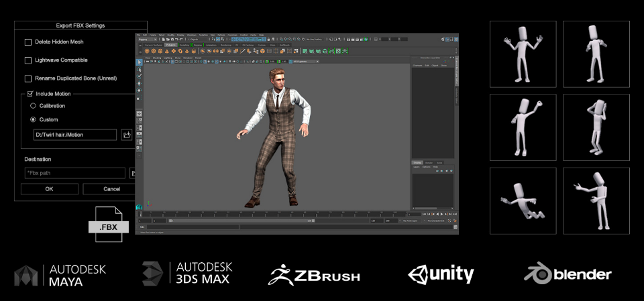Pick the Lasso Select tool in Maya
Image resolution: width=644 pixels, height=301 pixels.
point(140,70)
